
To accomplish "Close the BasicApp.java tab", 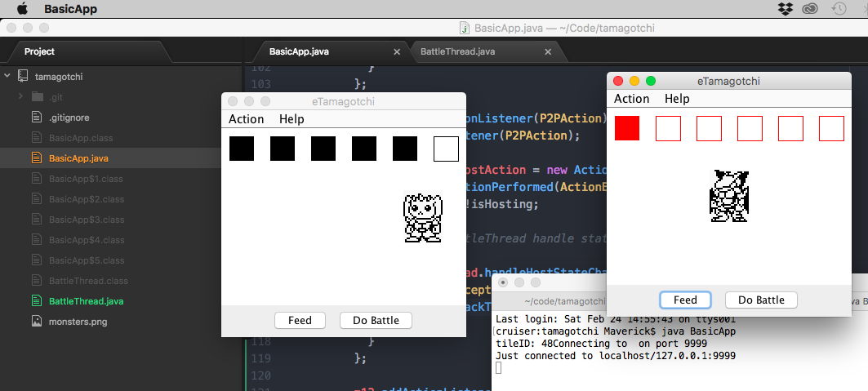I will [x=396, y=51].
